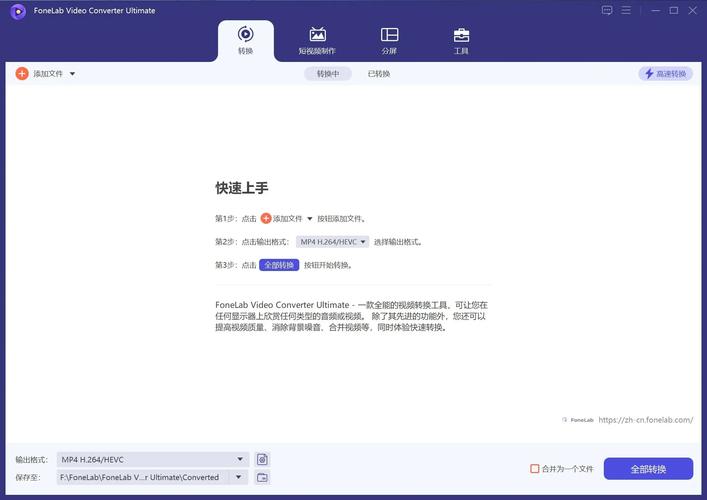Screen dimensions: 707x500
Task: Expand the 保存至 save path dropdown arrow
Action: point(239,477)
